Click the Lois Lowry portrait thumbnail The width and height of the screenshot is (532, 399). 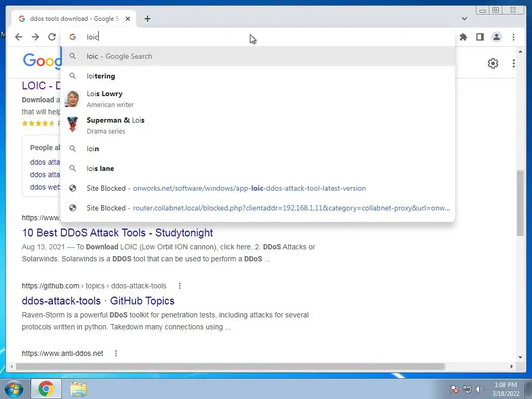(x=72, y=99)
